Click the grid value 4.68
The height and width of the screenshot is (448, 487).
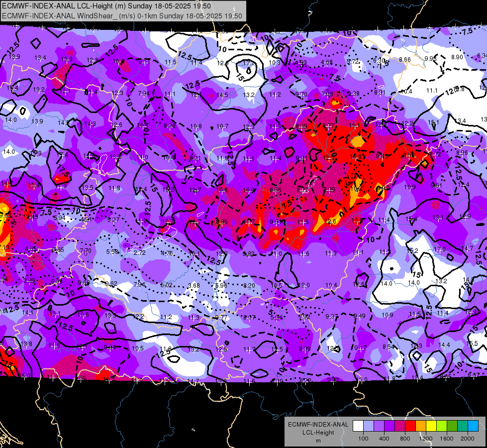(326, 63)
